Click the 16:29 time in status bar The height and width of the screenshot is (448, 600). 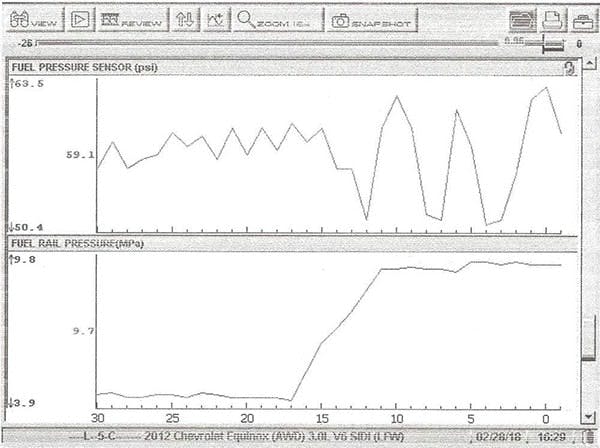(552, 437)
